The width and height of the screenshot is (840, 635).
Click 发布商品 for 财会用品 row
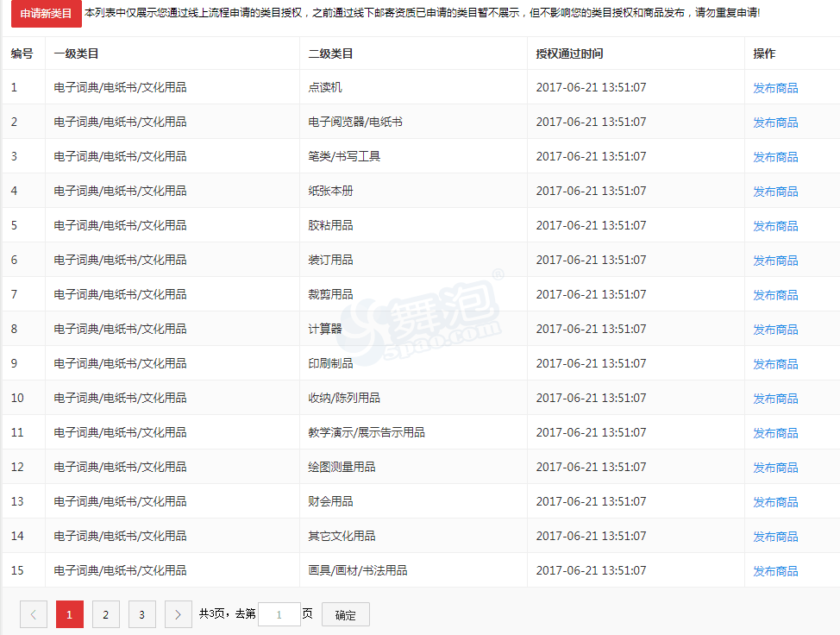click(775, 502)
